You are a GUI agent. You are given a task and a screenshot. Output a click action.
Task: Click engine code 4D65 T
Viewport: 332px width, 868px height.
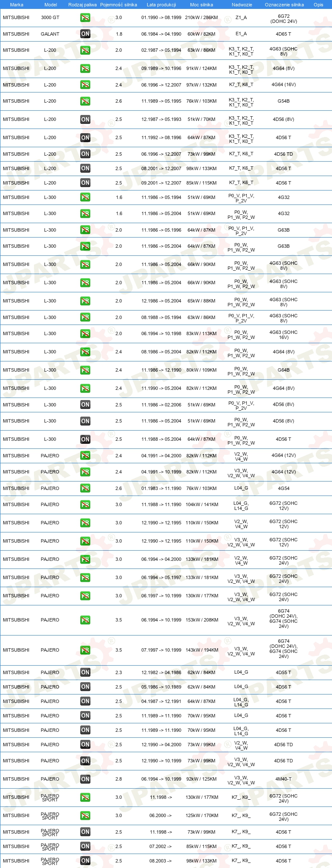point(284,34)
